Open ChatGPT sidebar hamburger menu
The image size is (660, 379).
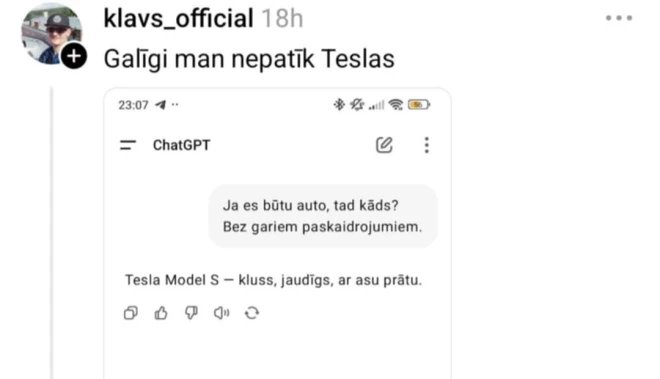[x=128, y=145]
